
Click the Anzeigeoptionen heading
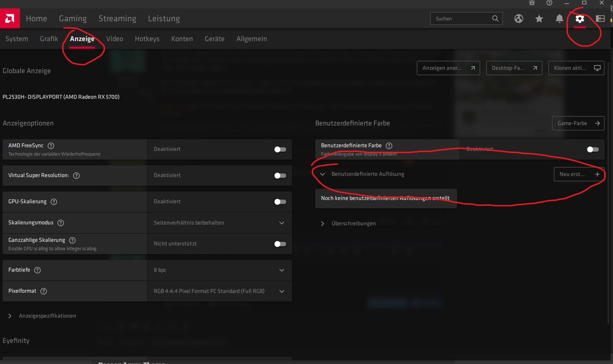[x=28, y=123]
